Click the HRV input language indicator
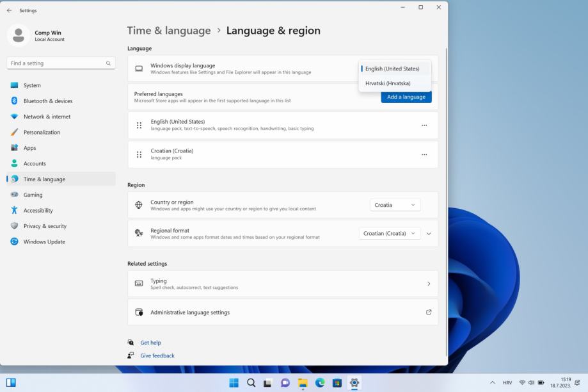588x392 pixels. pyautogui.click(x=507, y=383)
